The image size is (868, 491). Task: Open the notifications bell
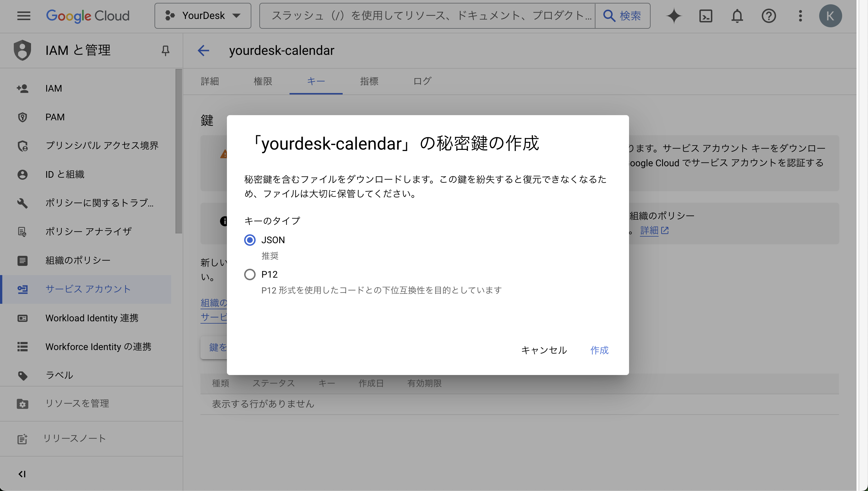[737, 16]
